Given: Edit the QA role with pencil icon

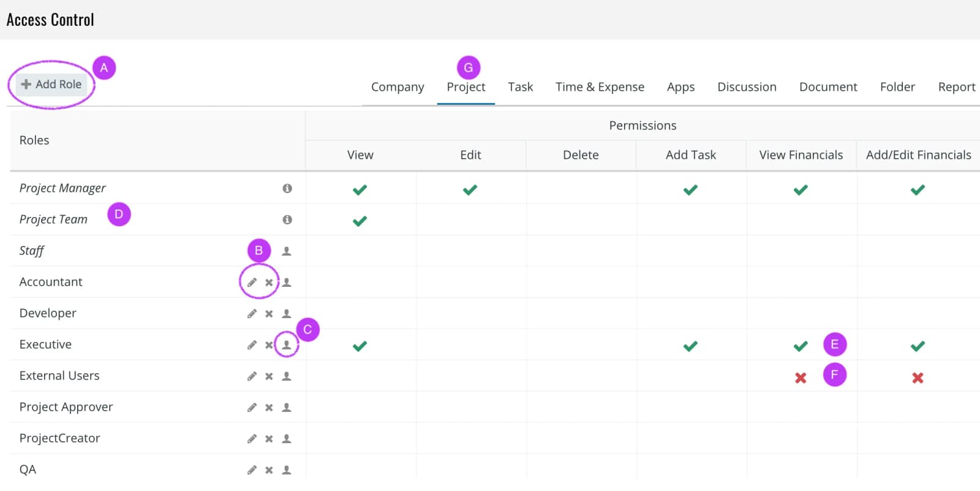Looking at the screenshot, I should [x=252, y=470].
